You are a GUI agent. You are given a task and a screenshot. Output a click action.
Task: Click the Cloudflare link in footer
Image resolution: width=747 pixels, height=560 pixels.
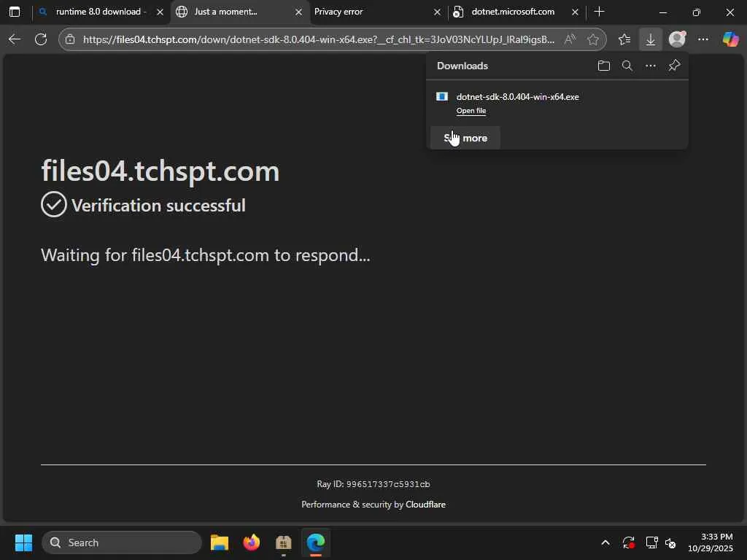tap(425, 505)
